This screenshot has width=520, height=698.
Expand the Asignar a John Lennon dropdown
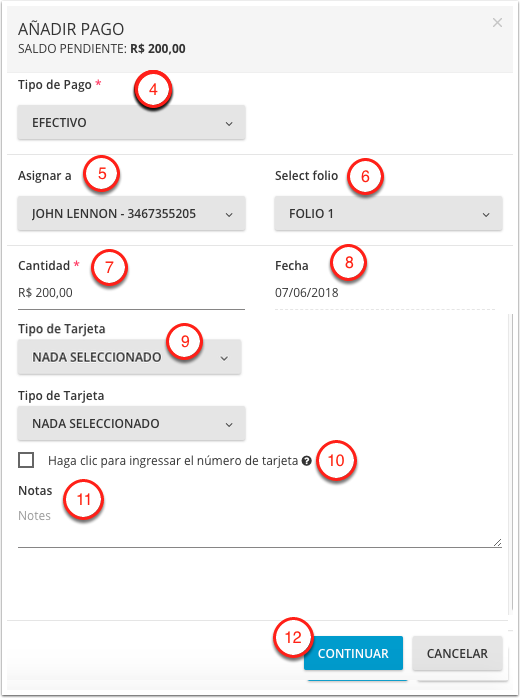pyautogui.click(x=131, y=214)
